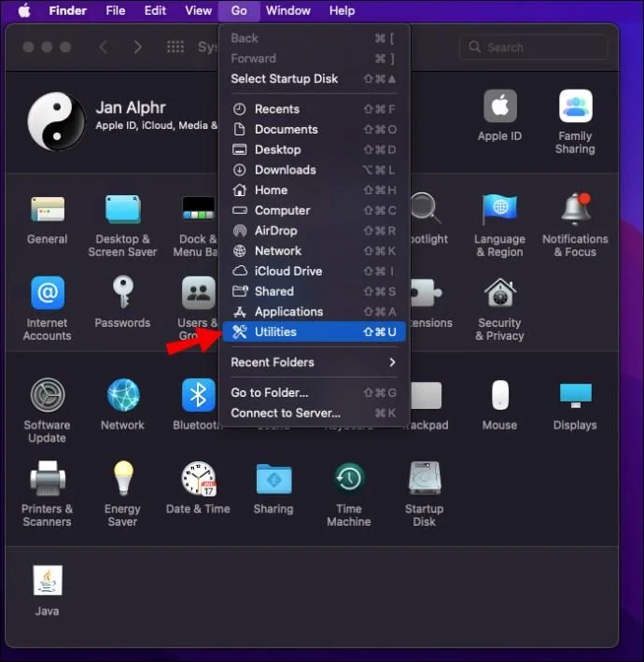Select Recents from Go menu
Image resolution: width=644 pixels, height=662 pixels.
tap(314, 109)
